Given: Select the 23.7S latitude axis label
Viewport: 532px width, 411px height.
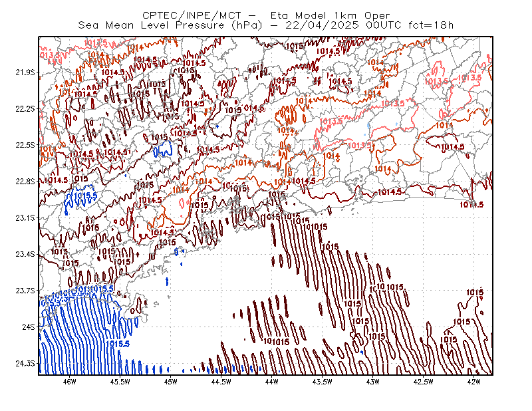Looking at the screenshot, I should pos(25,291).
